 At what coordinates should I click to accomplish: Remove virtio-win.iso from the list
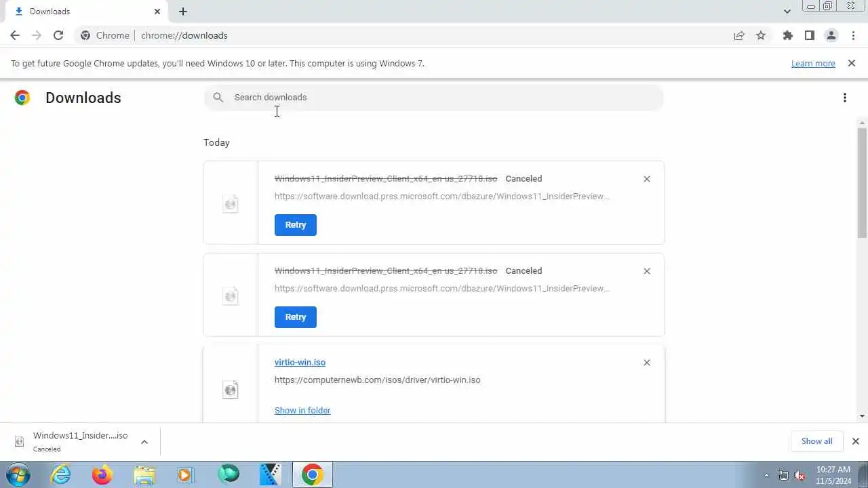click(x=646, y=363)
